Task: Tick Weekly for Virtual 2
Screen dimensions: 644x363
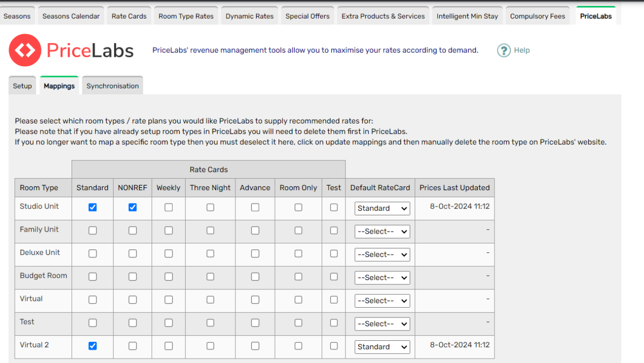Action: (x=168, y=346)
